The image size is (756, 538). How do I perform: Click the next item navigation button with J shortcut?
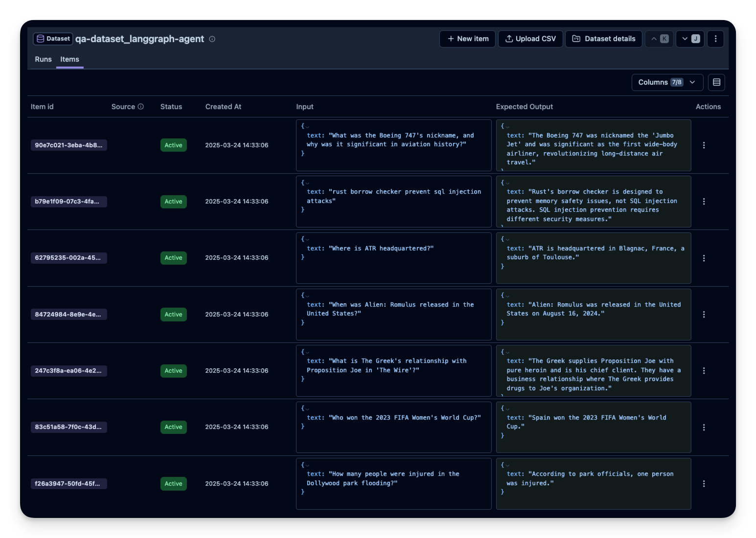(x=689, y=39)
